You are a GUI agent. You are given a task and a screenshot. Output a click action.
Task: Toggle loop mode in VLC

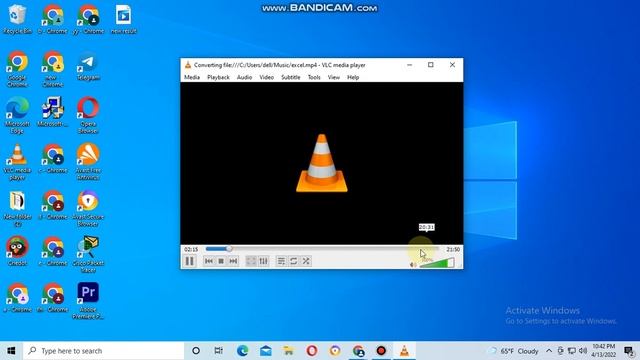point(293,261)
